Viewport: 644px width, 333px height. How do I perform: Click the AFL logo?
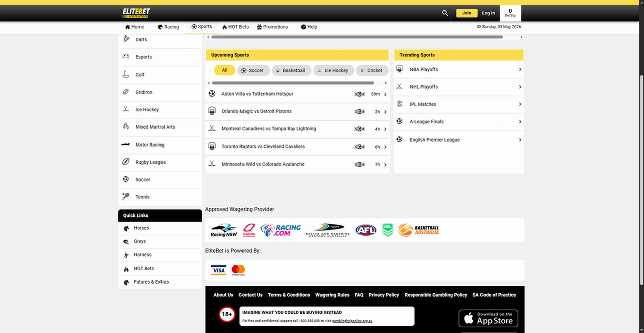[366, 230]
